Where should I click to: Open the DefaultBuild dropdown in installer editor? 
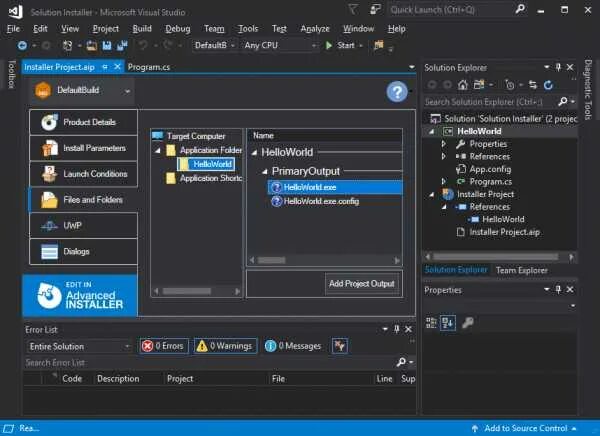click(x=127, y=91)
